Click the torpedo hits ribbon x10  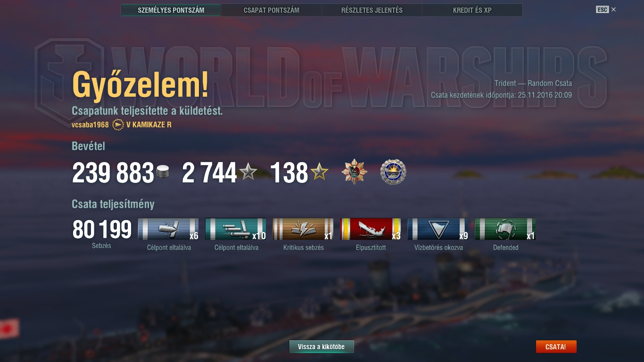point(236,229)
